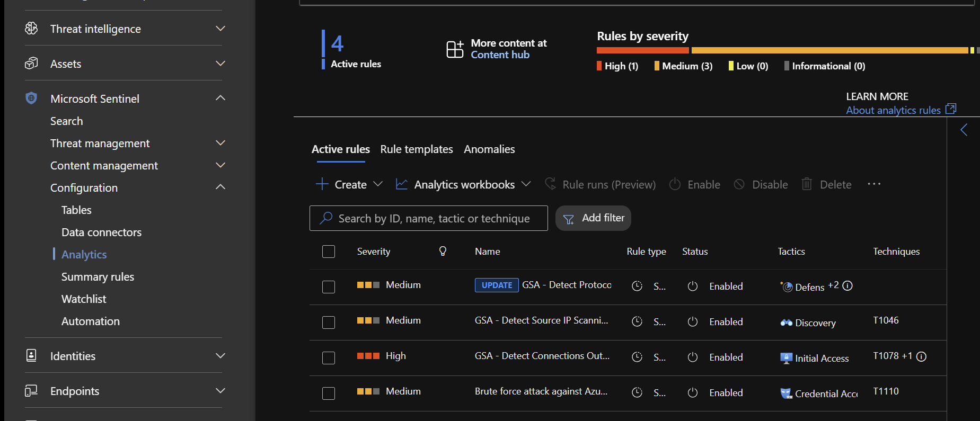Image resolution: width=980 pixels, height=421 pixels.
Task: Expand the Endpoints section chevron
Action: click(x=220, y=390)
